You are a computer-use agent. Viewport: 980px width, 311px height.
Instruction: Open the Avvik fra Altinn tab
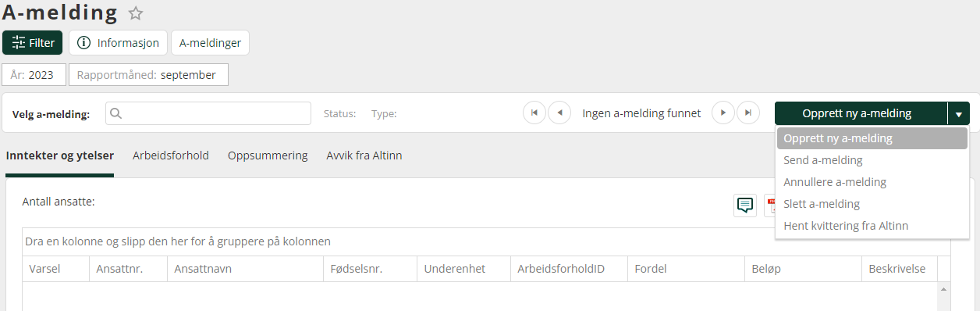pyautogui.click(x=364, y=155)
